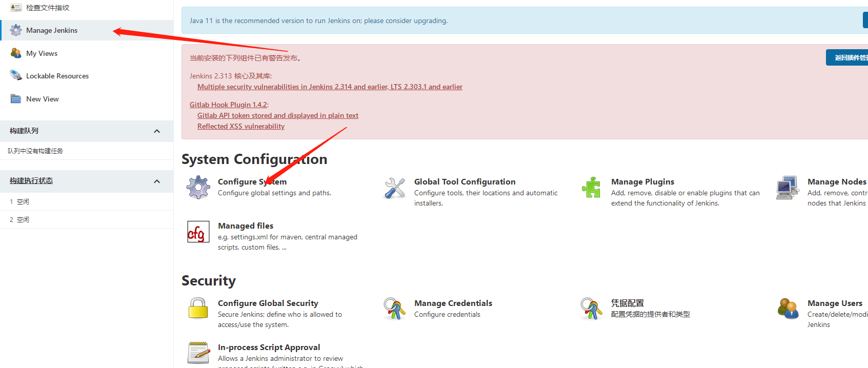Viewport: 868px width, 368px height.
Task: Click 'Configure credentials' description text
Action: tap(447, 314)
